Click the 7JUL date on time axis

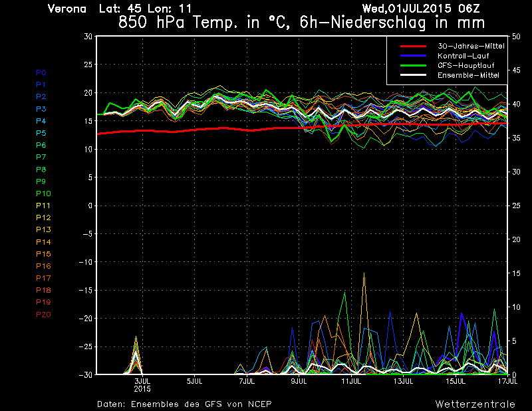point(246,382)
